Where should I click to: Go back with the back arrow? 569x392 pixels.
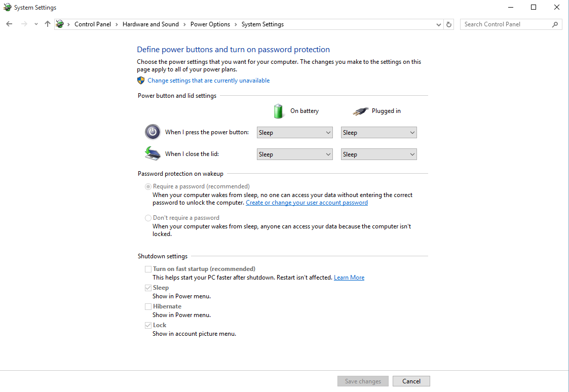[x=9, y=24]
